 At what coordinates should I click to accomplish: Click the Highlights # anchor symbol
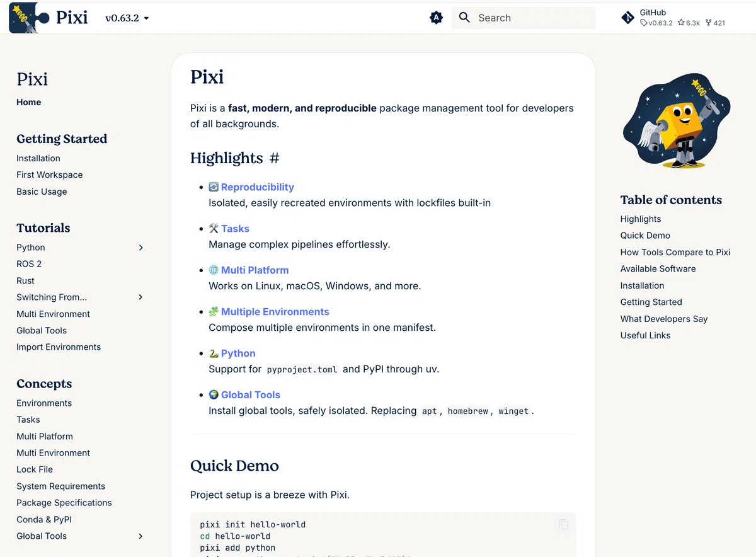pyautogui.click(x=275, y=158)
